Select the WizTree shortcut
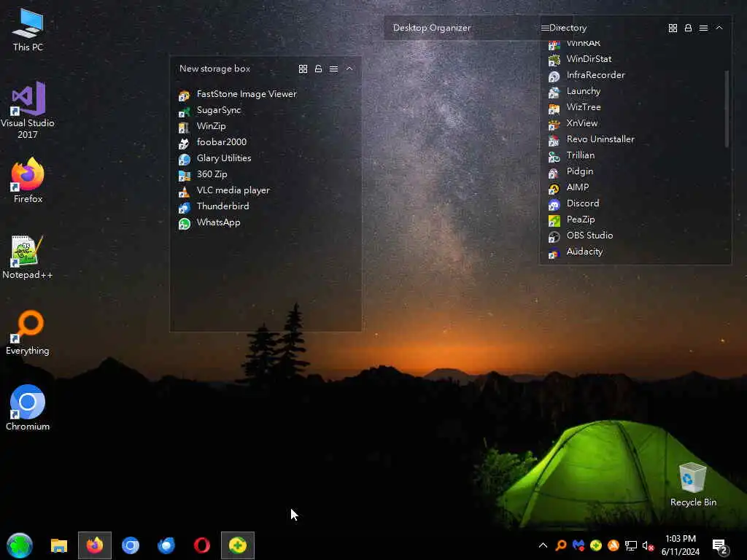747x560 pixels. pos(575,108)
